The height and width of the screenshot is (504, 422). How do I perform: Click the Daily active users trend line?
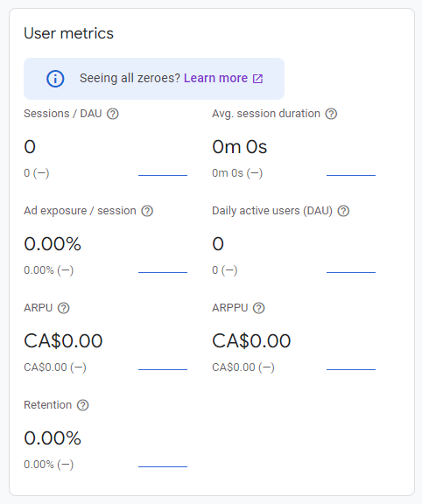[351, 272]
